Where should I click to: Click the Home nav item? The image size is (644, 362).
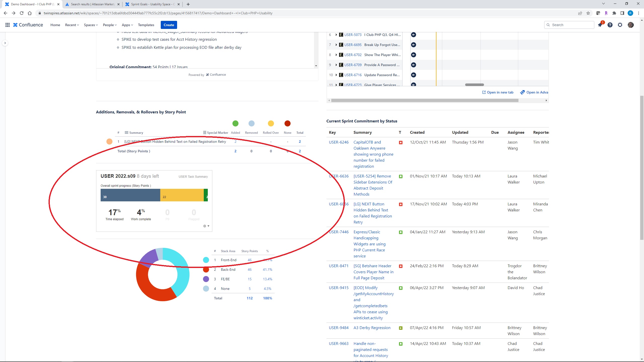55,25
